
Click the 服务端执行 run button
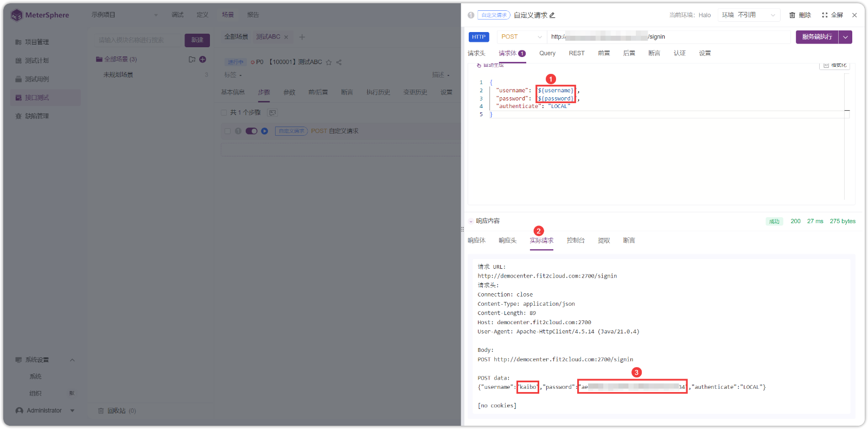(x=817, y=37)
